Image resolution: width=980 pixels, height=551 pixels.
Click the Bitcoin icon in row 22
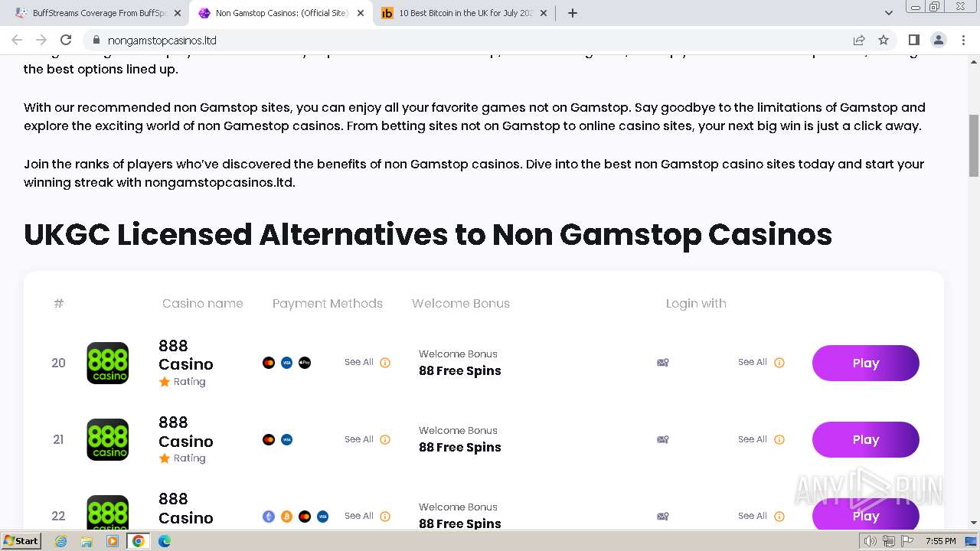click(x=286, y=517)
